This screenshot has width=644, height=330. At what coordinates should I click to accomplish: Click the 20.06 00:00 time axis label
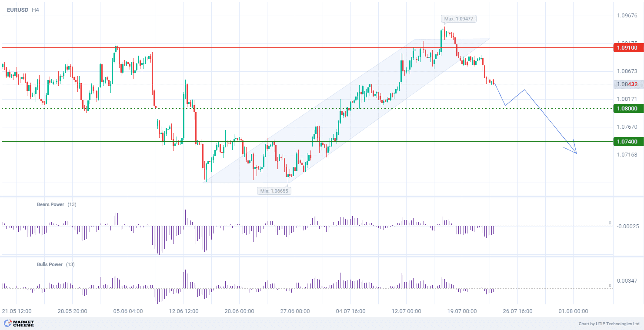point(239,311)
